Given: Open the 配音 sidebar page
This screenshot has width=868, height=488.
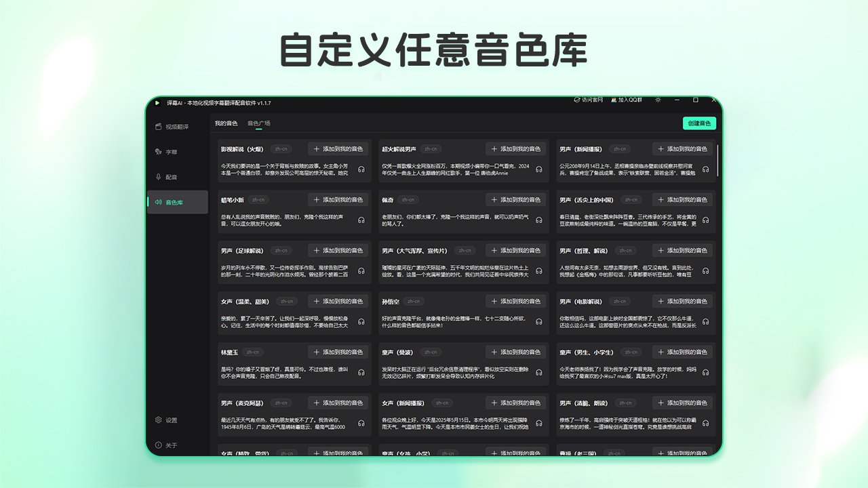Looking at the screenshot, I should [x=178, y=177].
